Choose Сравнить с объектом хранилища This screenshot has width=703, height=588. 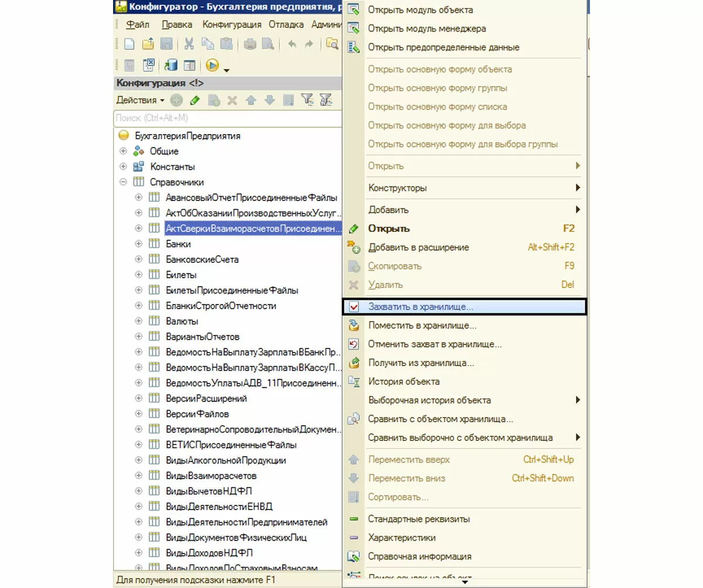click(465, 419)
